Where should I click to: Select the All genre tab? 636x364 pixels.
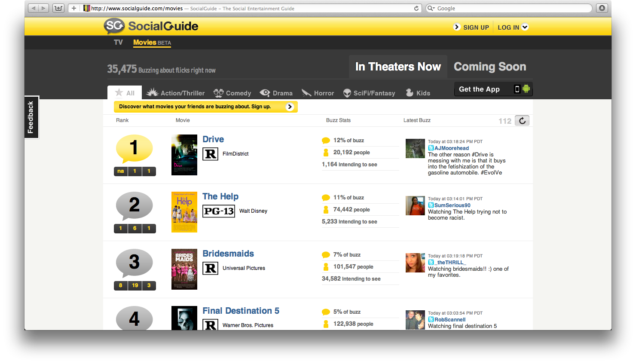[125, 93]
